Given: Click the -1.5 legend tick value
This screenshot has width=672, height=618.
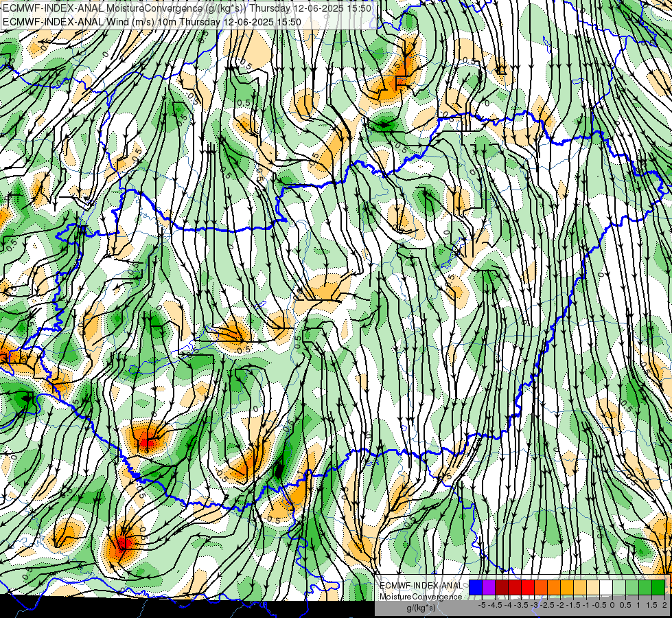Looking at the screenshot, I should [573, 605].
